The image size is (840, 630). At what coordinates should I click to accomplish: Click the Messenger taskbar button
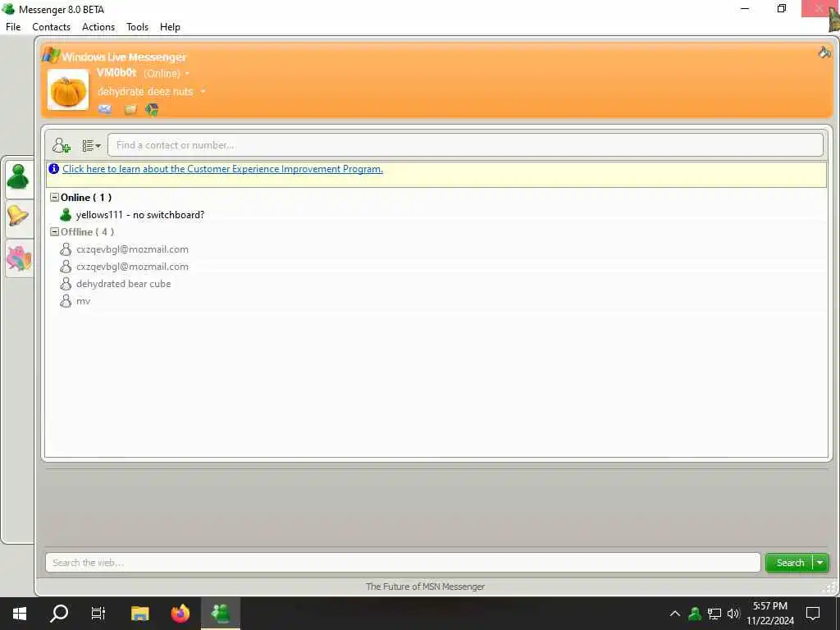(x=221, y=613)
